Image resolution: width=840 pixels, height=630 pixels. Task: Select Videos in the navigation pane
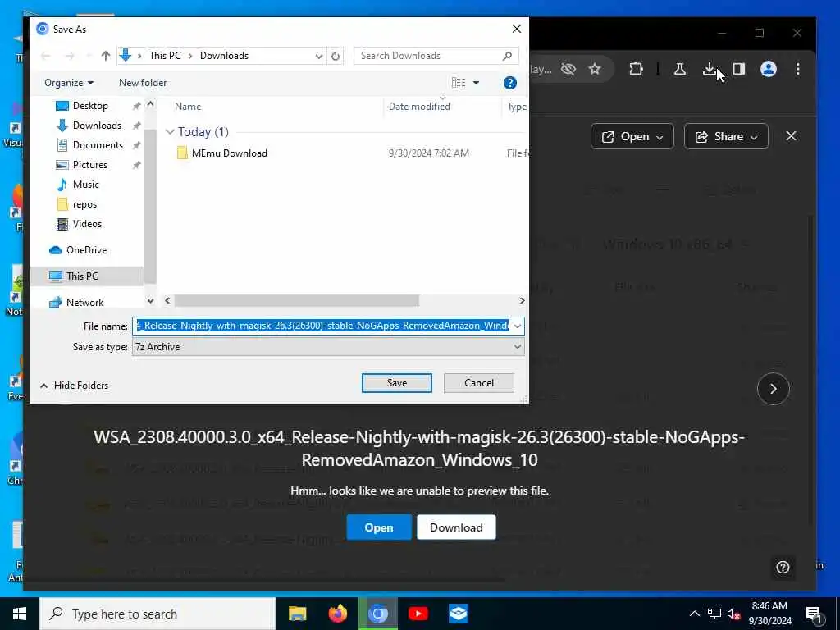coord(87,224)
